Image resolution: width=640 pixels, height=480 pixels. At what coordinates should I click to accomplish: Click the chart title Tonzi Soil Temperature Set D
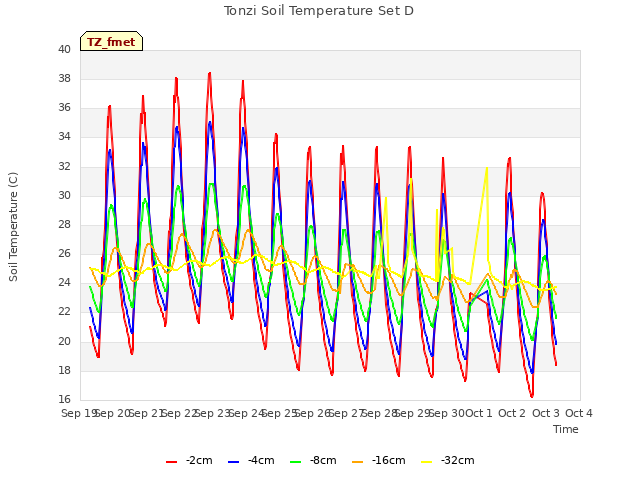coord(319,11)
